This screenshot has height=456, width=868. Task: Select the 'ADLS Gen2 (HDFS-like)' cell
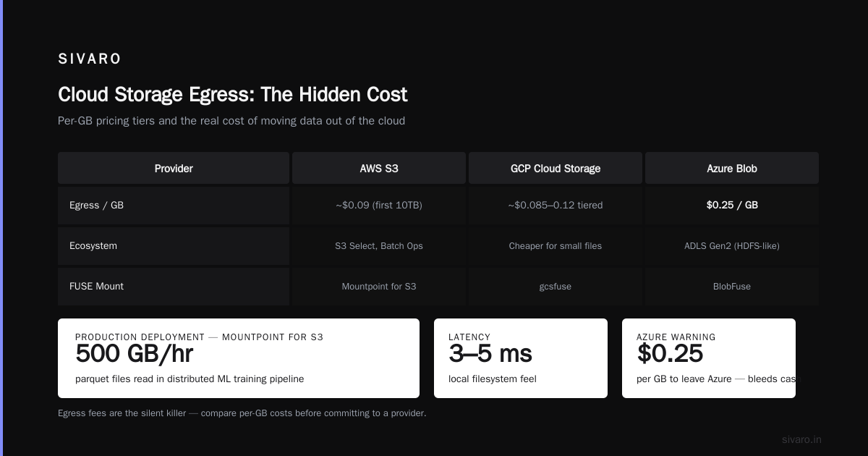tap(732, 246)
